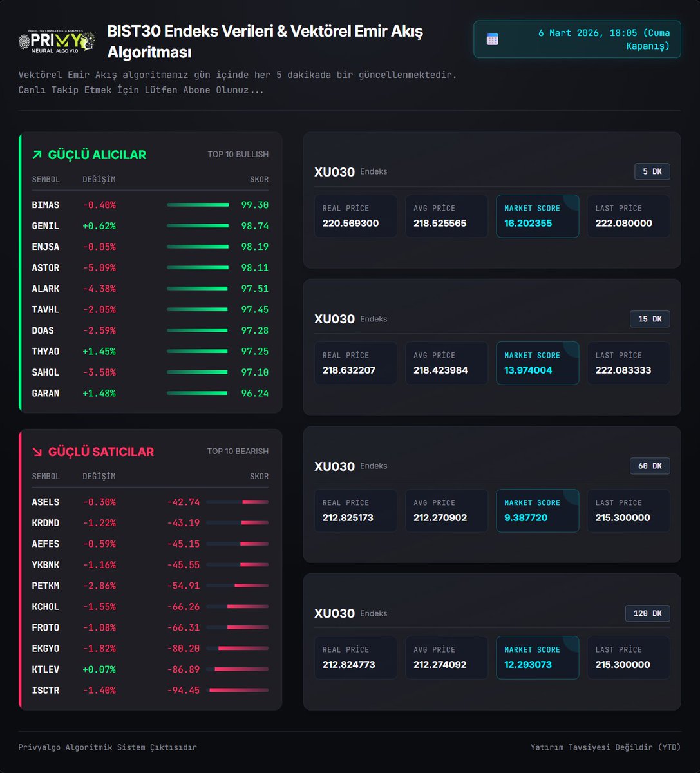Click the TAVHL symbol
Image resolution: width=700 pixels, height=773 pixels.
(x=46, y=310)
